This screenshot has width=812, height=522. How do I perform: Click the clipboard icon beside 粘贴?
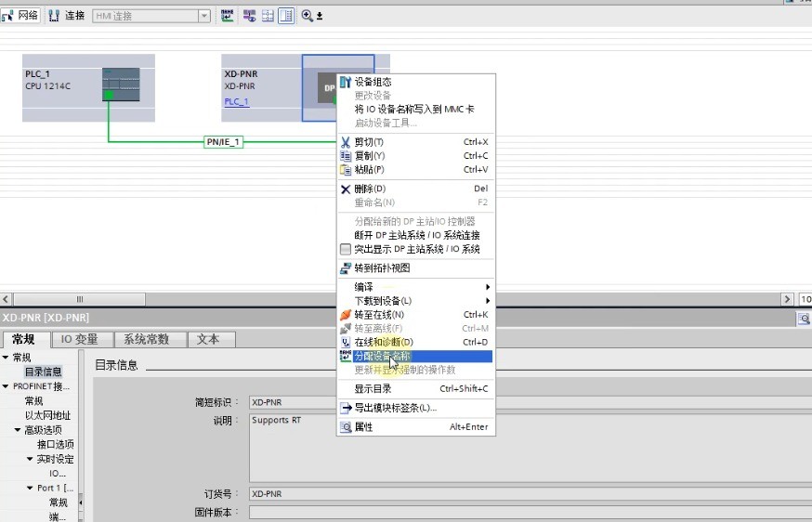point(346,169)
